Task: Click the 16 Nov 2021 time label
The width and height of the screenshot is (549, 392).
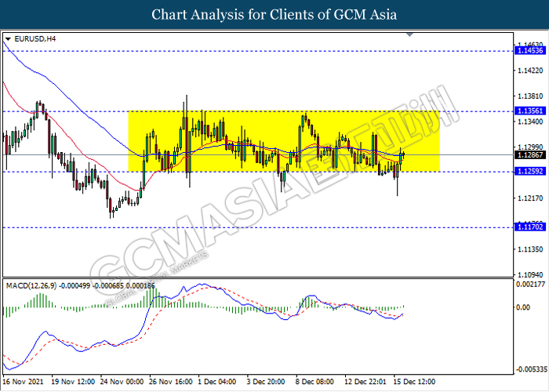Action: tap(23, 382)
